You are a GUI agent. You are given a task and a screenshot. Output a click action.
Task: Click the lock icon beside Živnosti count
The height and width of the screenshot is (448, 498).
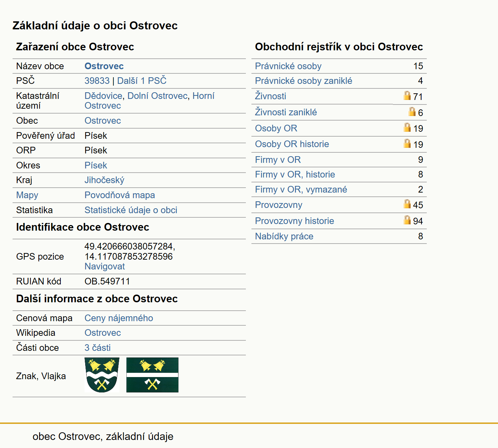click(407, 95)
